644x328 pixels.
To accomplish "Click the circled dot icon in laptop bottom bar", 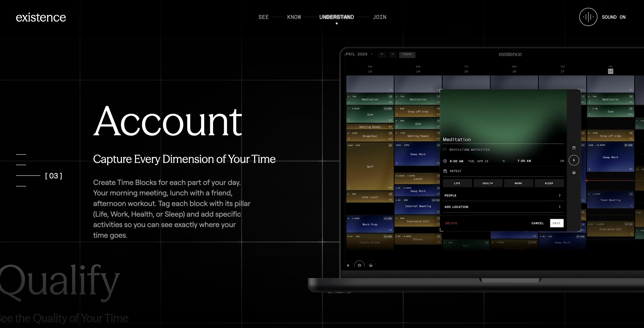I will coord(359,265).
